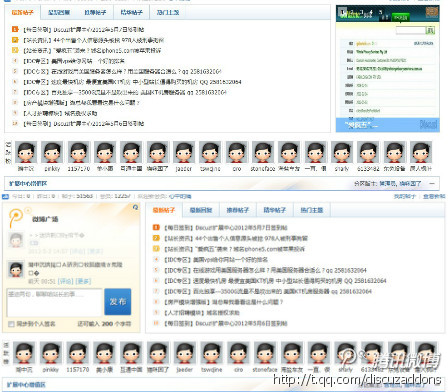The width and height of the screenshot is (448, 392).
Task: Switch to the second tab of the upper panel
Action: click(x=59, y=13)
